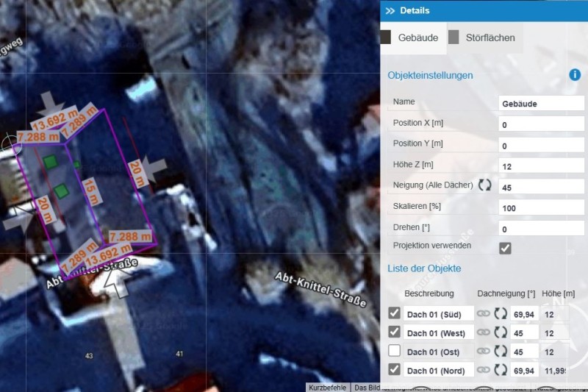Click the rotate arrows icon for Dach 01 (Nord)

[x=501, y=370]
